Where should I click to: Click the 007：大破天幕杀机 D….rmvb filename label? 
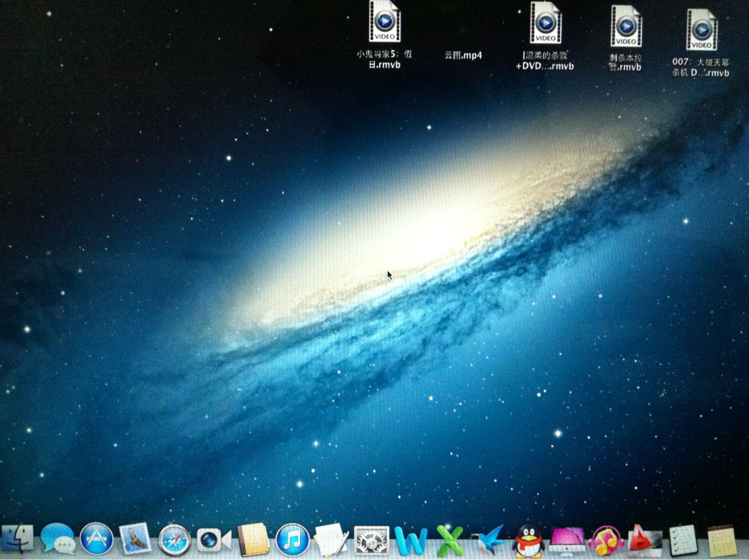(x=701, y=67)
